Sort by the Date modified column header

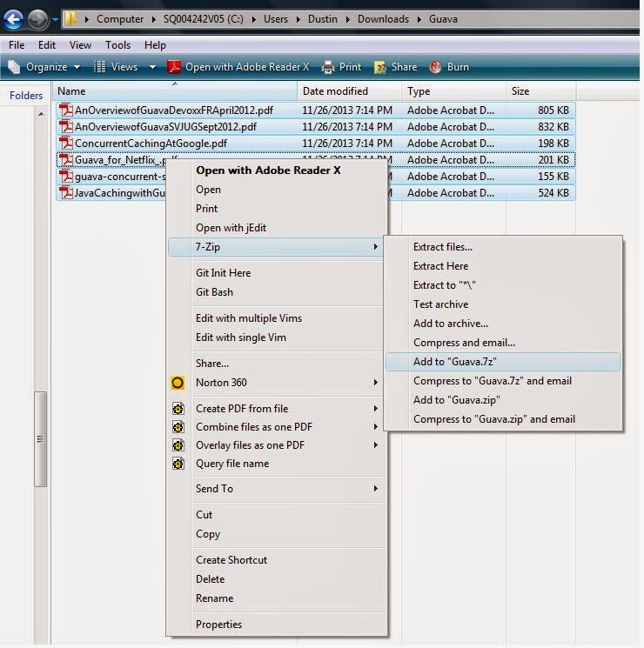350,91
